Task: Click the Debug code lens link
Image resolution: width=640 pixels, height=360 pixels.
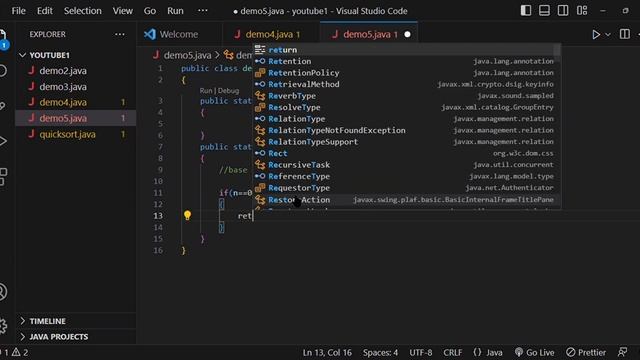Action: point(228,91)
